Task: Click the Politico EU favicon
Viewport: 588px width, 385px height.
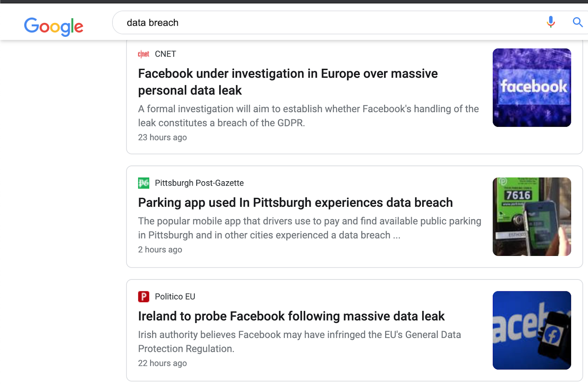Action: (143, 296)
